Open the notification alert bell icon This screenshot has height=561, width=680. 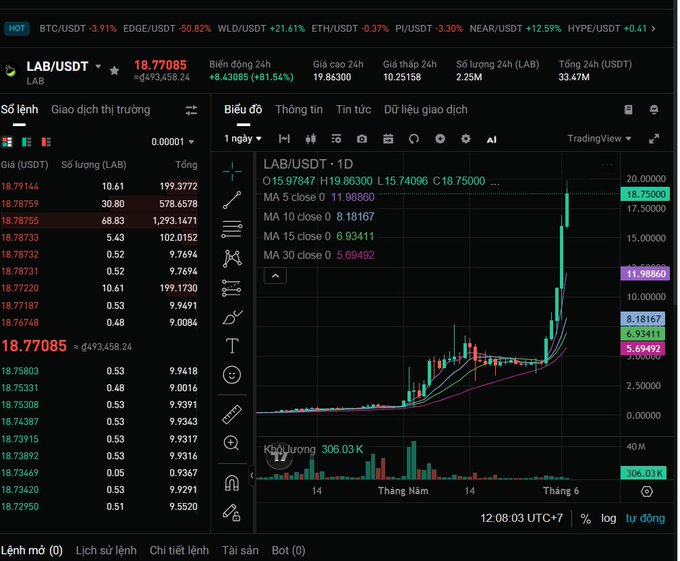[x=654, y=110]
